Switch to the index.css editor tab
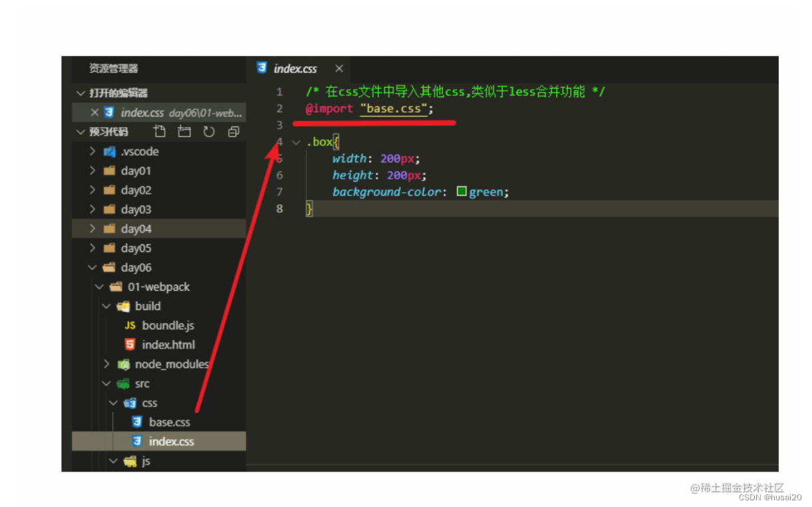812x507 pixels. click(x=294, y=69)
